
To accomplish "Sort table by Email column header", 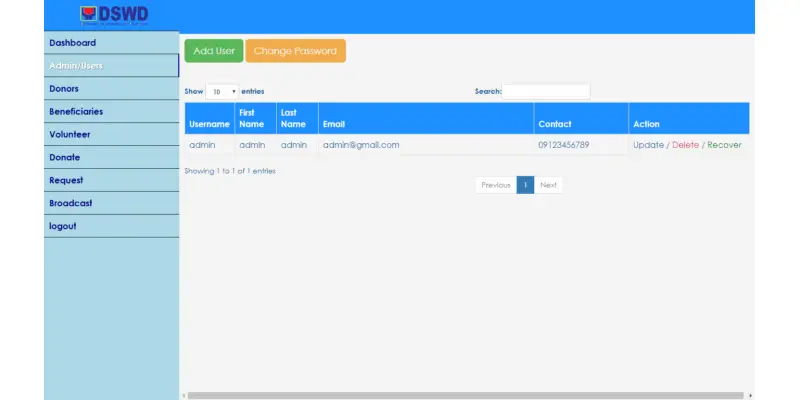I will [x=426, y=118].
